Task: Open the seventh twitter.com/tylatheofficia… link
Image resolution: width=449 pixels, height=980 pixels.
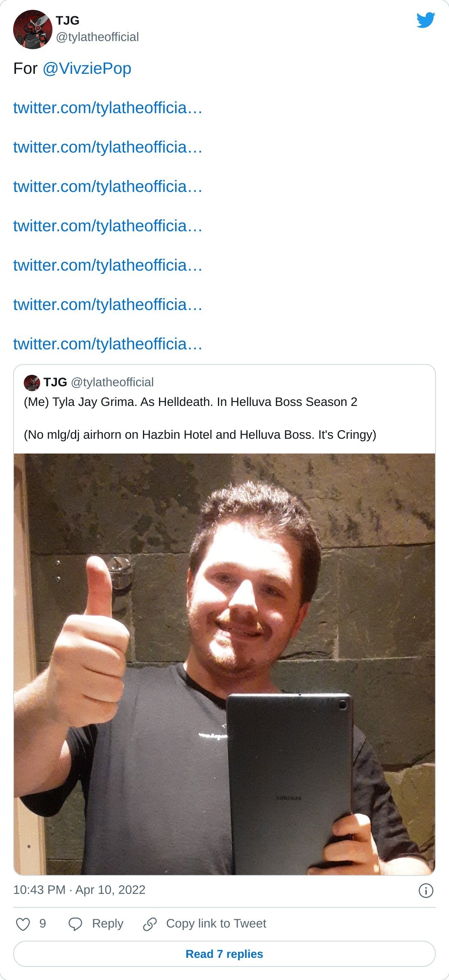Action: (108, 344)
